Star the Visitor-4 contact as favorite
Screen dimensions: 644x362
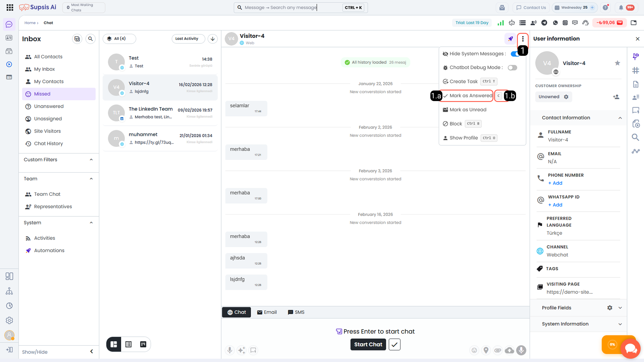click(x=617, y=63)
